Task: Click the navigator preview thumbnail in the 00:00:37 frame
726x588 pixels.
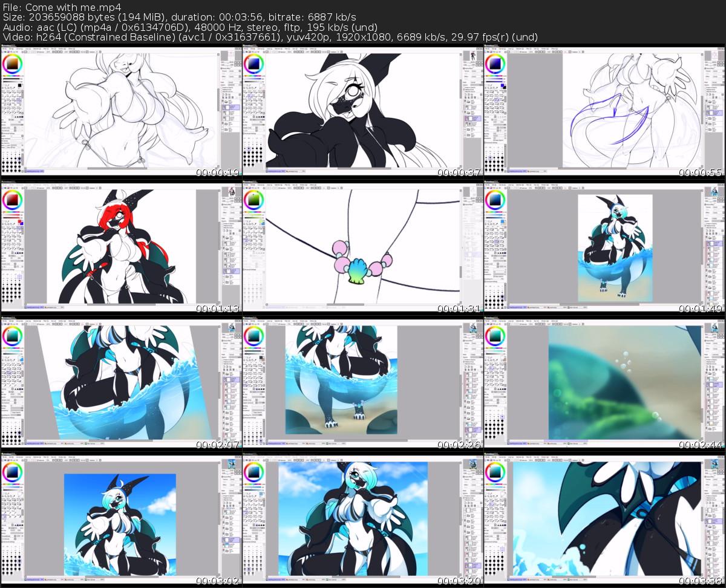Action: tap(473, 57)
